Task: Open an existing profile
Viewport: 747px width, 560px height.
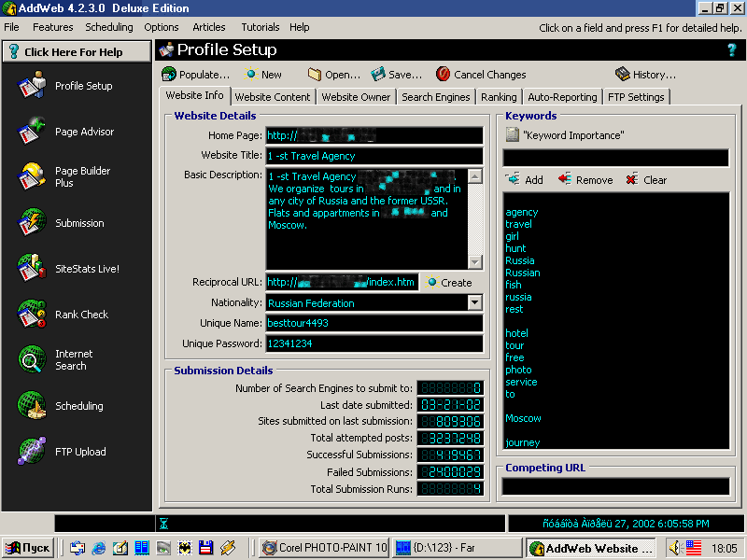Action: [333, 75]
